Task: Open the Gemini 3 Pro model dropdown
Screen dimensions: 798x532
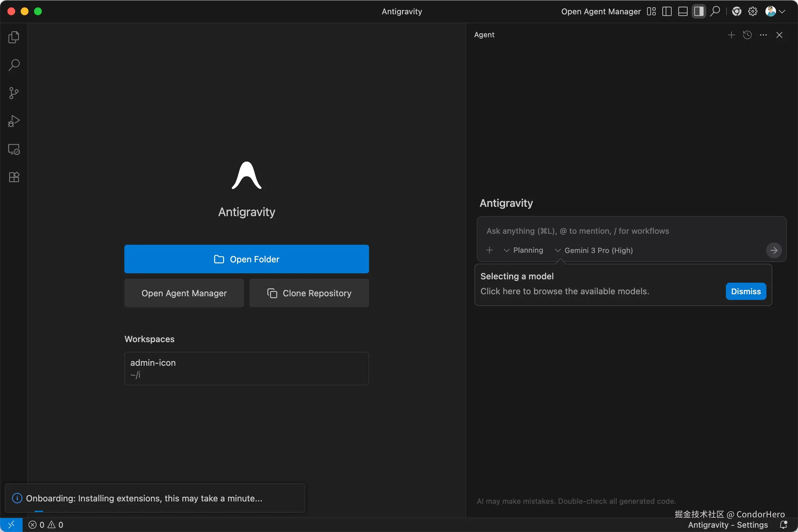Action: [594, 250]
